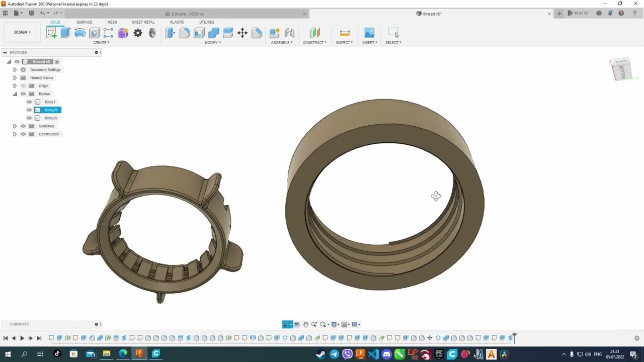Toggle visibility of Bodies folder
This screenshot has width=644, height=362.
point(23,94)
